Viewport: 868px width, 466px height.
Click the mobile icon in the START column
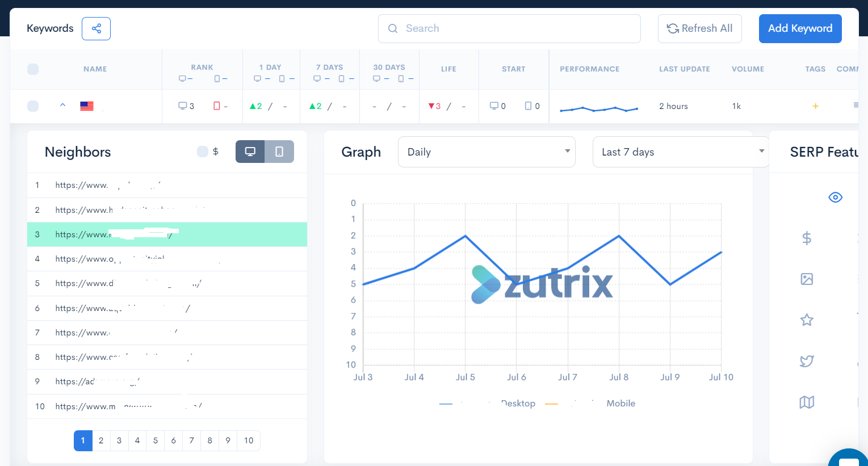(x=529, y=106)
